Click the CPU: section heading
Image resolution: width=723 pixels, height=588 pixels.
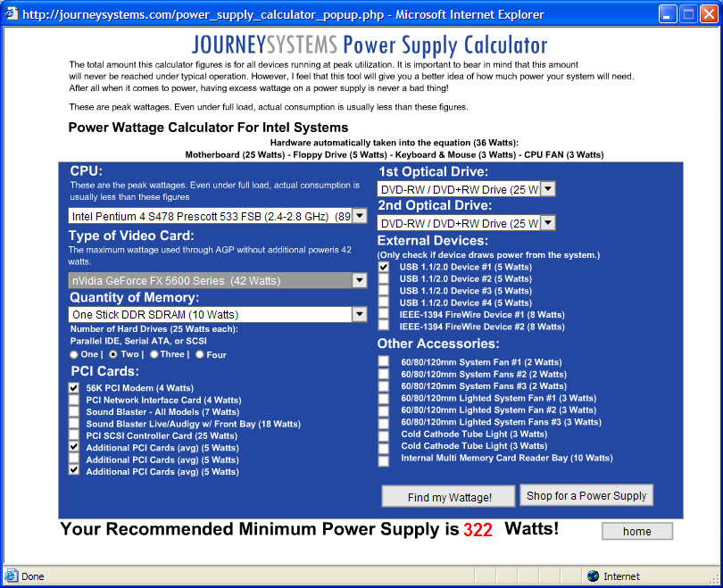point(87,171)
